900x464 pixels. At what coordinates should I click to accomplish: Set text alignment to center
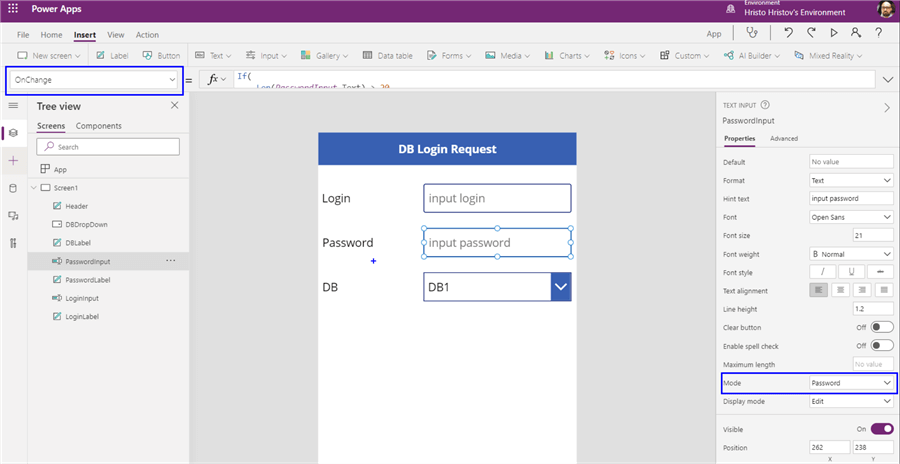click(840, 291)
